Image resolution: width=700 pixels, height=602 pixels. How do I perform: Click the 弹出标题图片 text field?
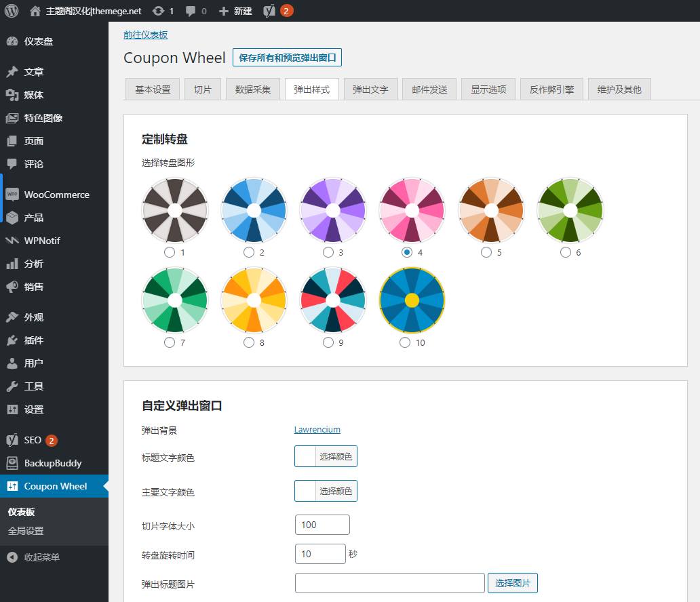[390, 583]
